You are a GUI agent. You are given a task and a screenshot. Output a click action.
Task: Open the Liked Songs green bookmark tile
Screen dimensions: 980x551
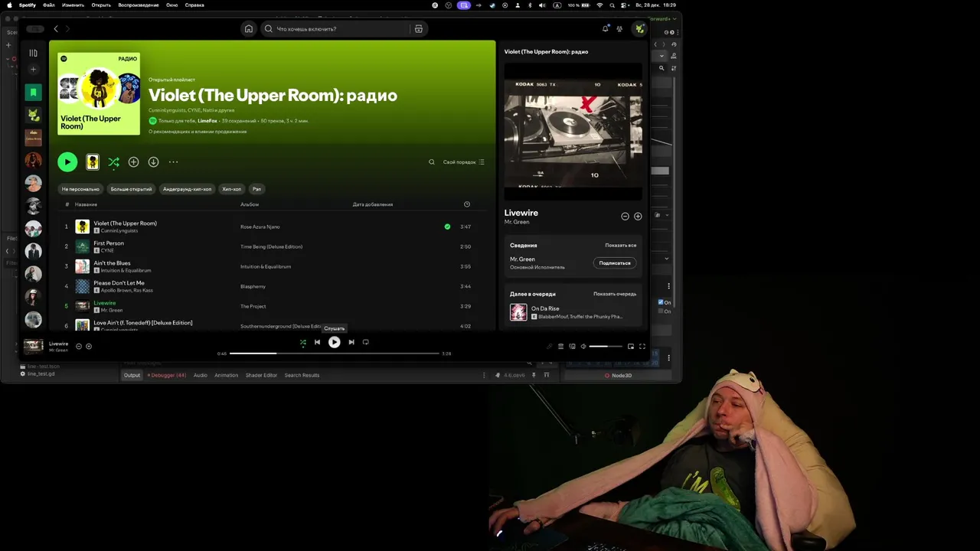[33, 93]
